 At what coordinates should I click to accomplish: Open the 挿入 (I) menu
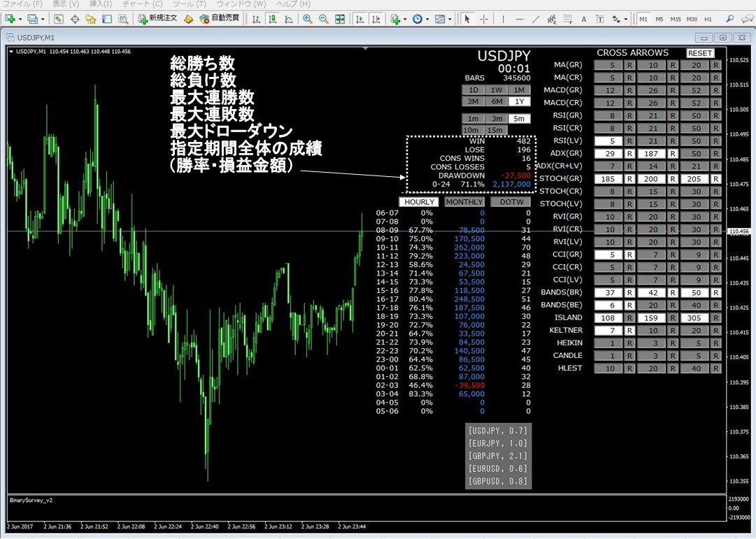pos(101,4)
